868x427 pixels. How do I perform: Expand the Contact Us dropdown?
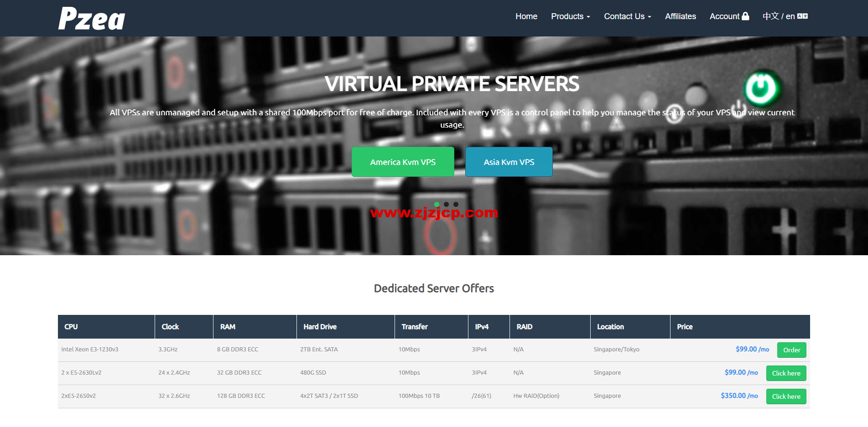click(628, 16)
